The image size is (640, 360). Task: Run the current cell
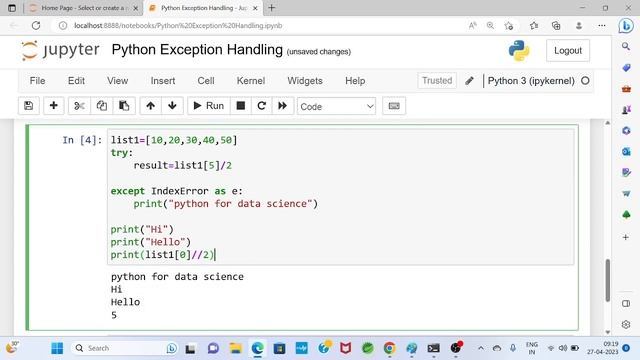[209, 106]
